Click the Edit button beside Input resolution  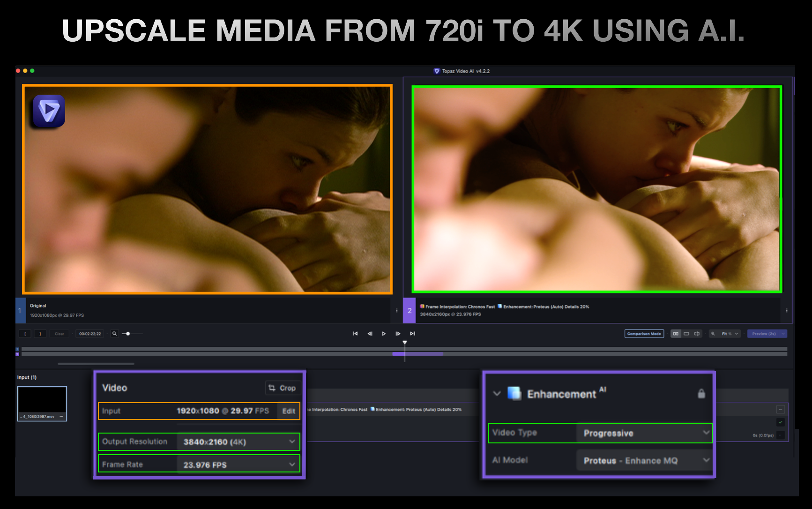pos(289,411)
